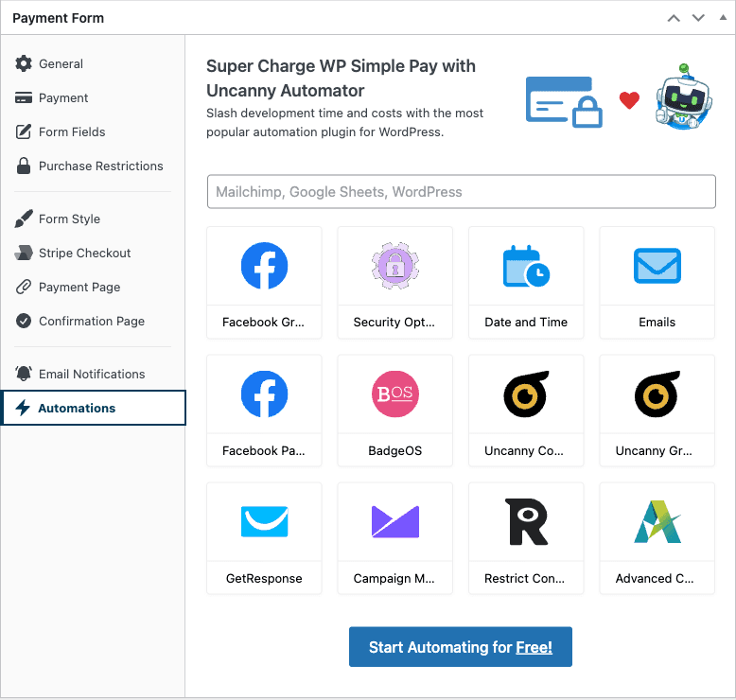The width and height of the screenshot is (736, 700).
Task: Move Payment Form panel up
Action: (x=674, y=18)
